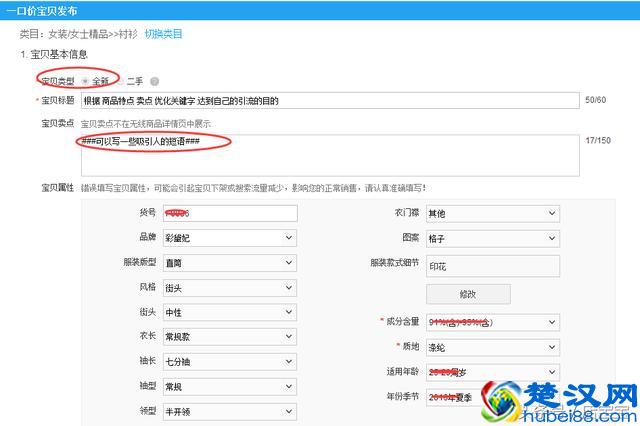Open the 衣长 dropdown
Viewport: 640px width, 426px height.
coord(229,337)
